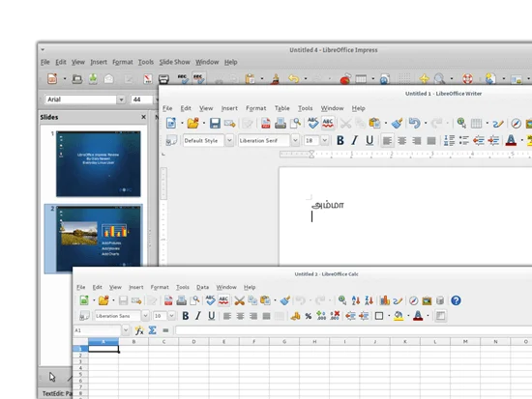Click Document in E-mail icon in Writer
Image resolution: width=532 pixels, height=399 pixels.
(x=229, y=123)
